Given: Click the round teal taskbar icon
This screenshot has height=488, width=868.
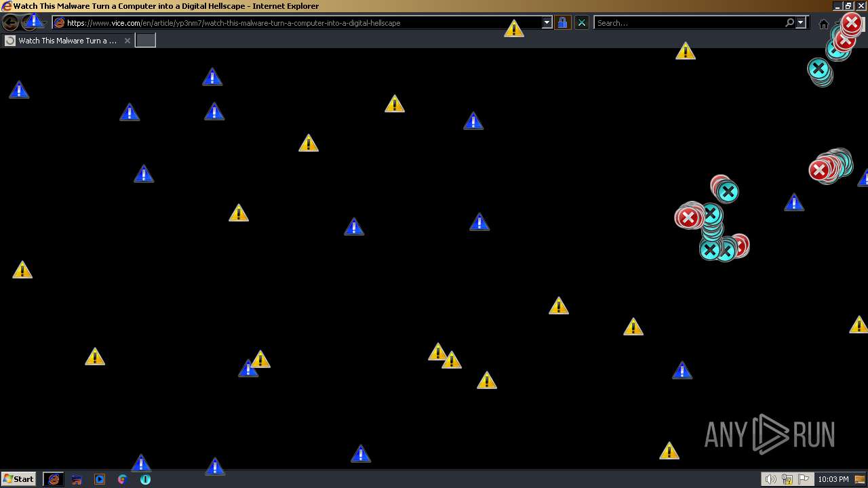Looking at the screenshot, I should [145, 479].
